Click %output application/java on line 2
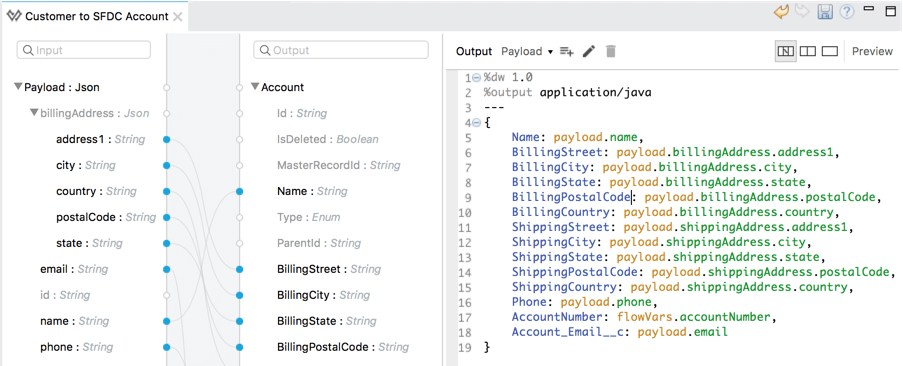The image size is (903, 366). coord(567,92)
